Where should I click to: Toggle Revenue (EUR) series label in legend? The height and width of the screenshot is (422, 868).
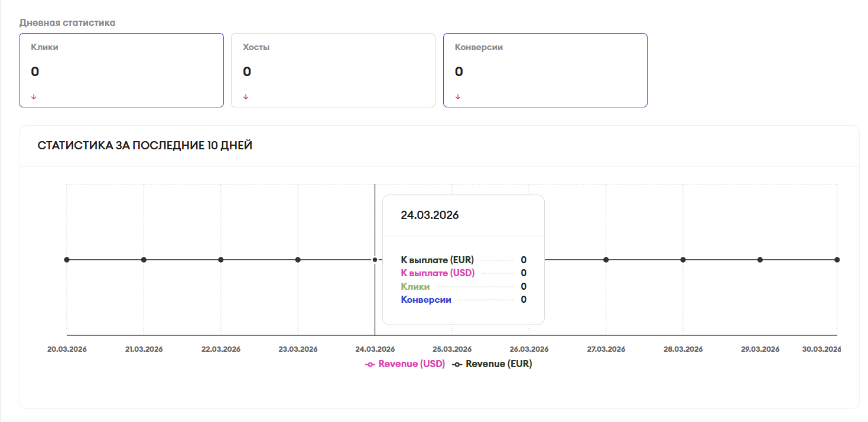[x=499, y=364]
